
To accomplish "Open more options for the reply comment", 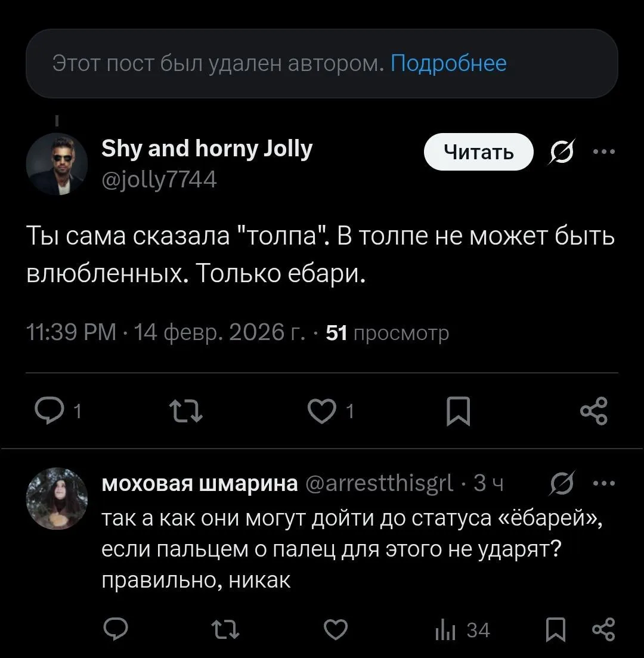I will pyautogui.click(x=603, y=483).
